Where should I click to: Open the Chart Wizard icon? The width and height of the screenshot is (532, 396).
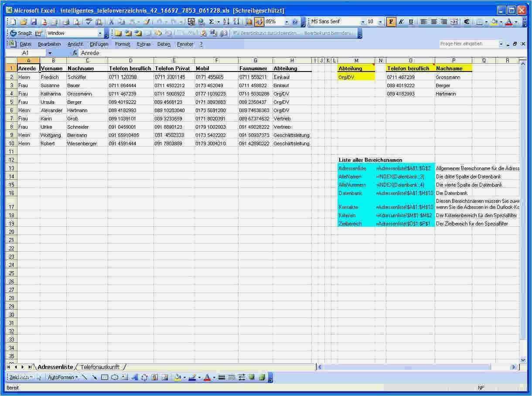(x=249, y=21)
